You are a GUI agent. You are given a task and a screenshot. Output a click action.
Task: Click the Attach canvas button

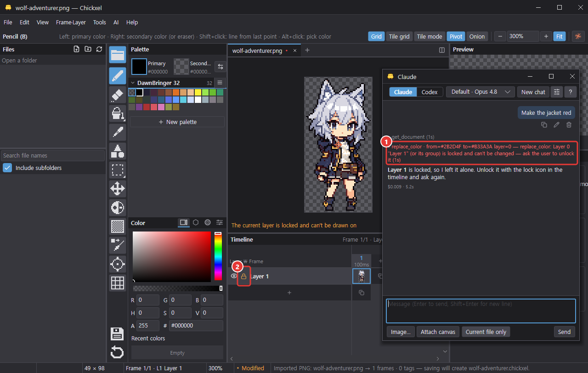pyautogui.click(x=438, y=332)
